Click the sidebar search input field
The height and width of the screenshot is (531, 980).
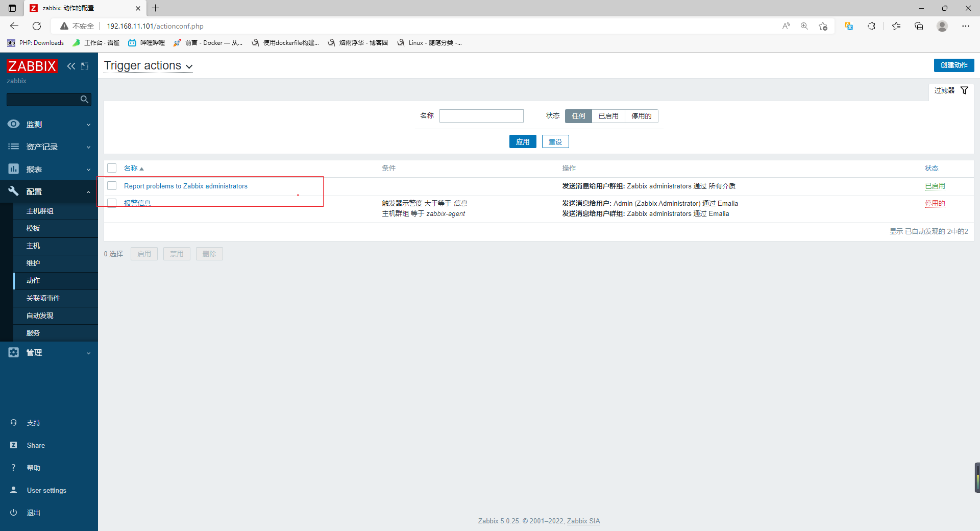point(43,100)
